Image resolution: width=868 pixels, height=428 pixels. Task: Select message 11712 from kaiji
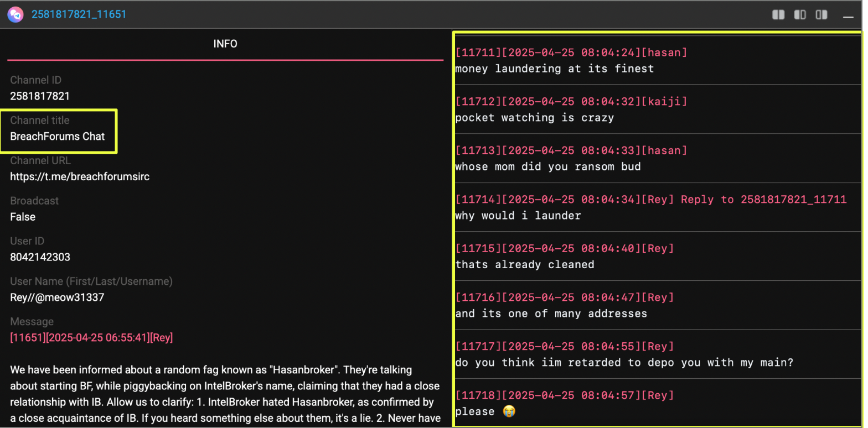570,102
